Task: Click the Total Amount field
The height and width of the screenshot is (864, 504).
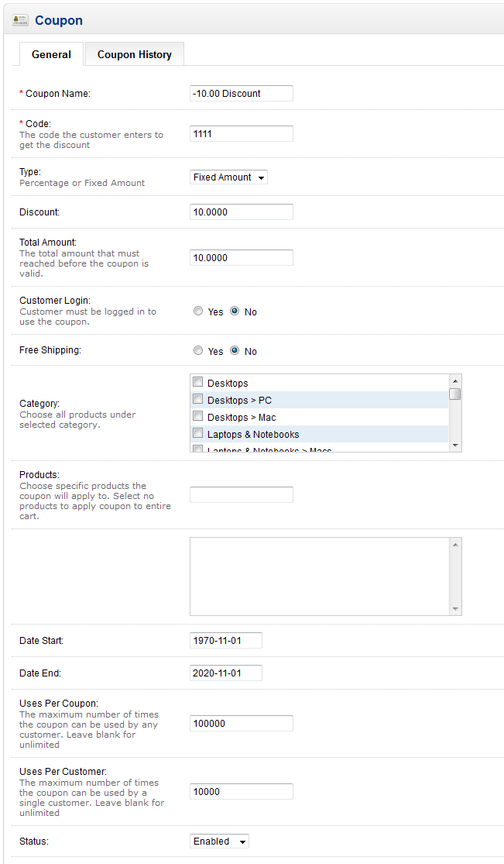Action: 241,258
